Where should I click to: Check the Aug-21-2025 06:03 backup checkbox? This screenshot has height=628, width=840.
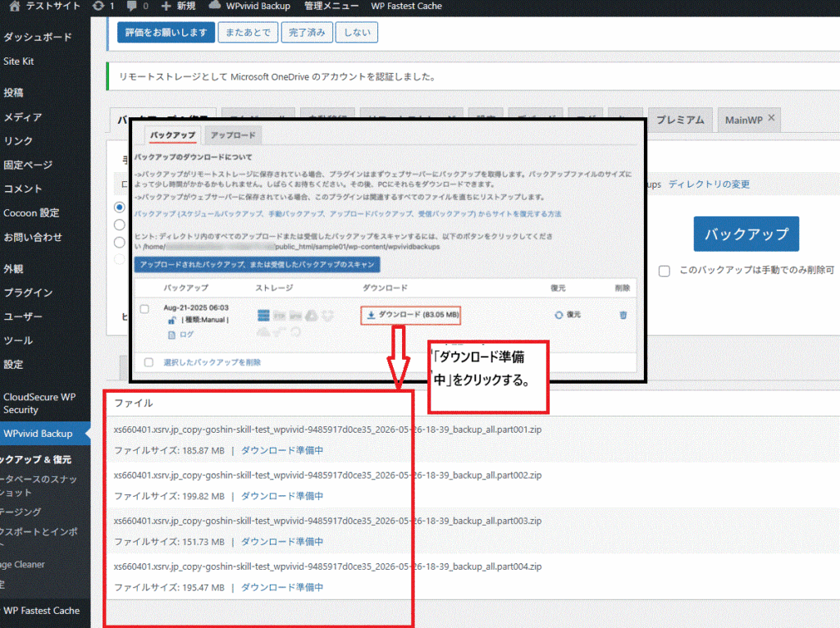pos(144,309)
